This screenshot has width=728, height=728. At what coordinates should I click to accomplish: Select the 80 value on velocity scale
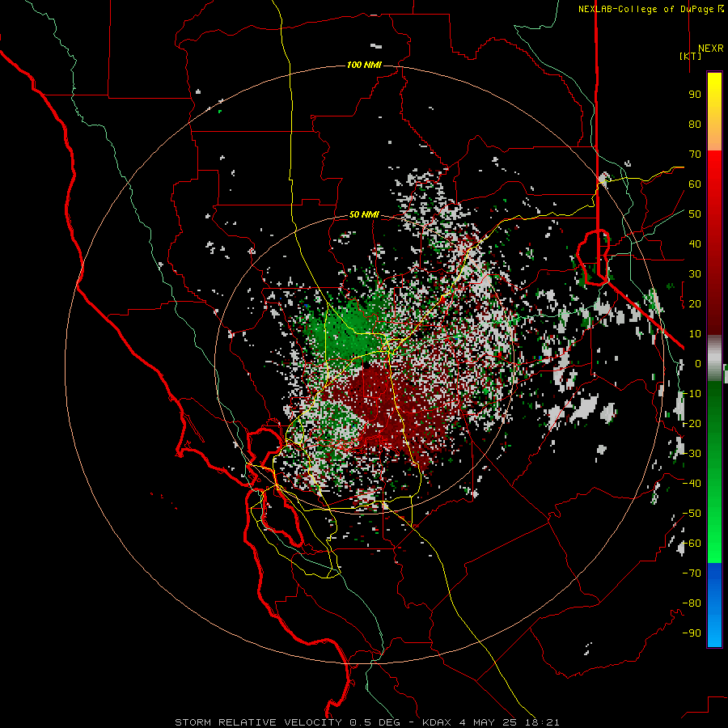[695, 124]
